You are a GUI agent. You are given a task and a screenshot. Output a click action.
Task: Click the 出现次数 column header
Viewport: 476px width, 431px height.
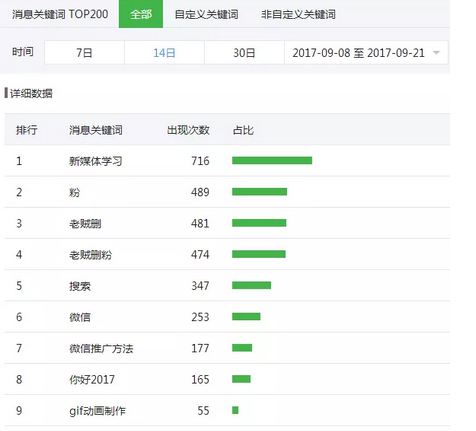[x=188, y=130]
